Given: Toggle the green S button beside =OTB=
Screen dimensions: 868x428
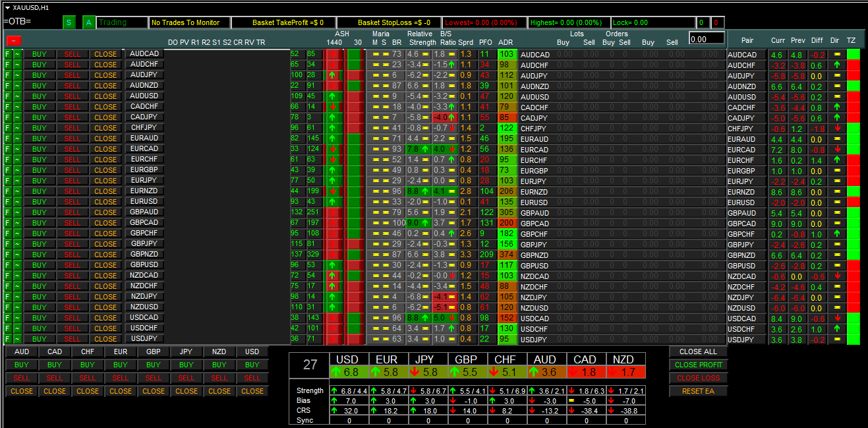Looking at the screenshot, I should point(69,22).
